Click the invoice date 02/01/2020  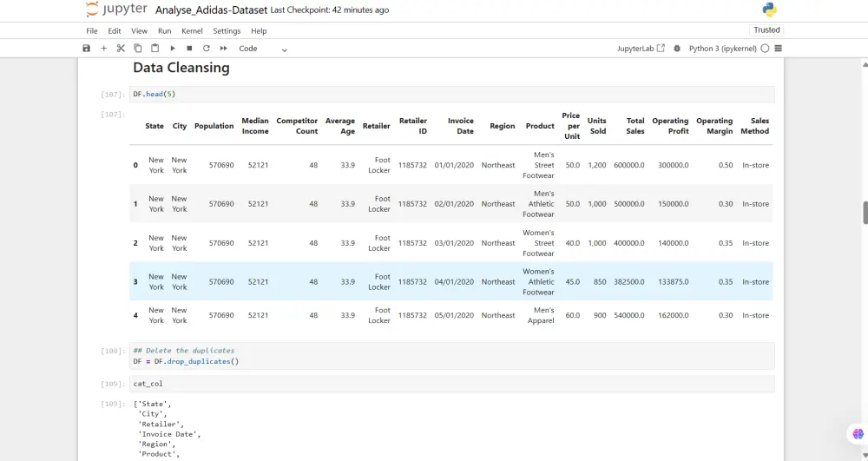click(x=454, y=204)
